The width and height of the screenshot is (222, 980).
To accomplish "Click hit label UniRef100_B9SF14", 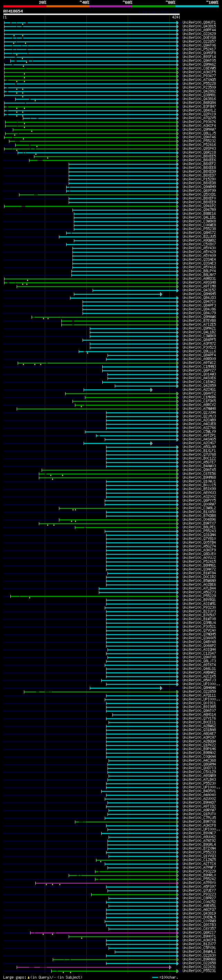I will click(x=199, y=57).
